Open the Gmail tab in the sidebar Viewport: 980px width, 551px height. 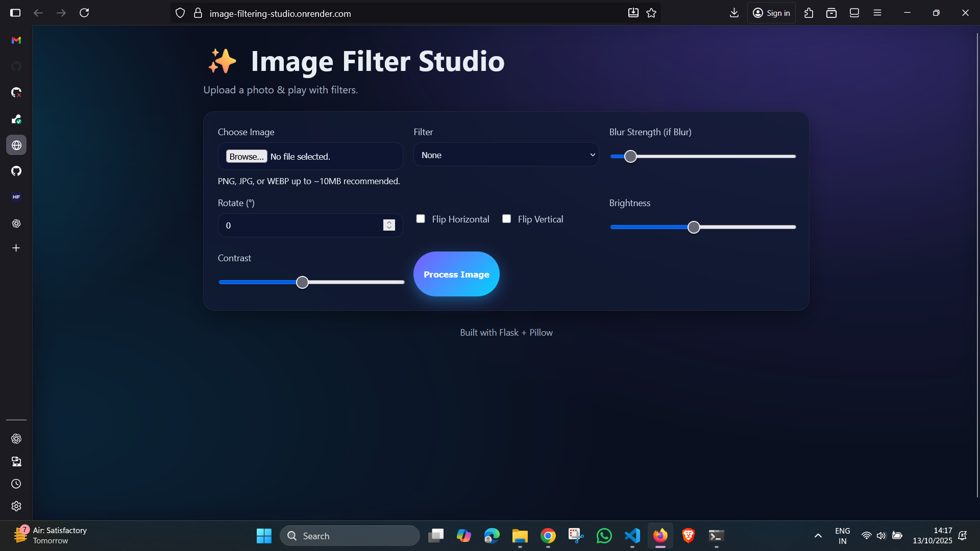pos(16,40)
